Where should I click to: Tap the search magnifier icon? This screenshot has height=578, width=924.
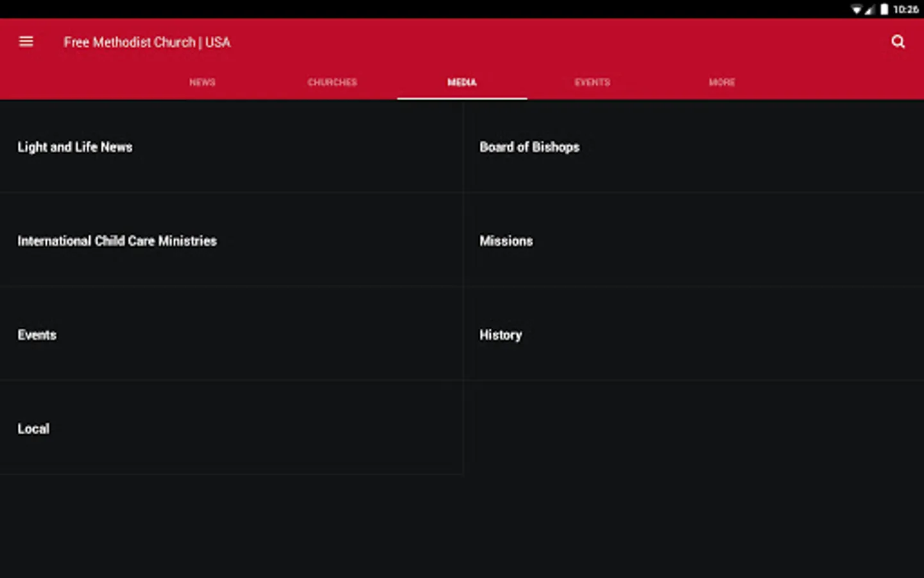898,42
